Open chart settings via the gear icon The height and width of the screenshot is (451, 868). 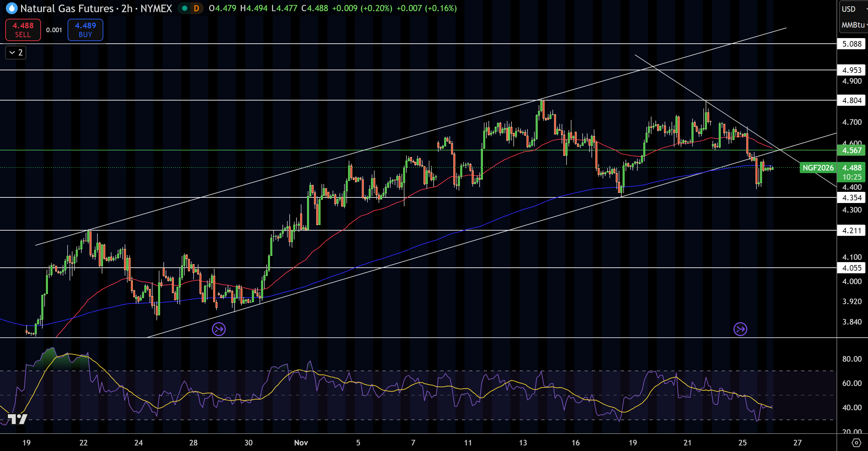point(857,442)
